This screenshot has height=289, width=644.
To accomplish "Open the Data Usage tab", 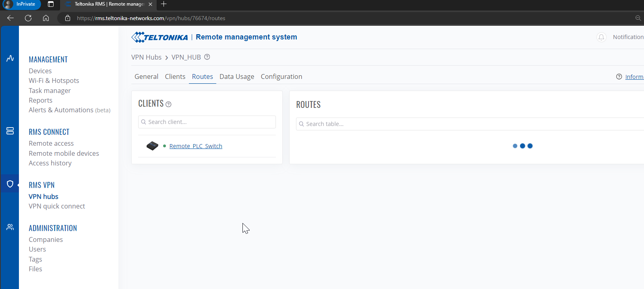I will (237, 76).
